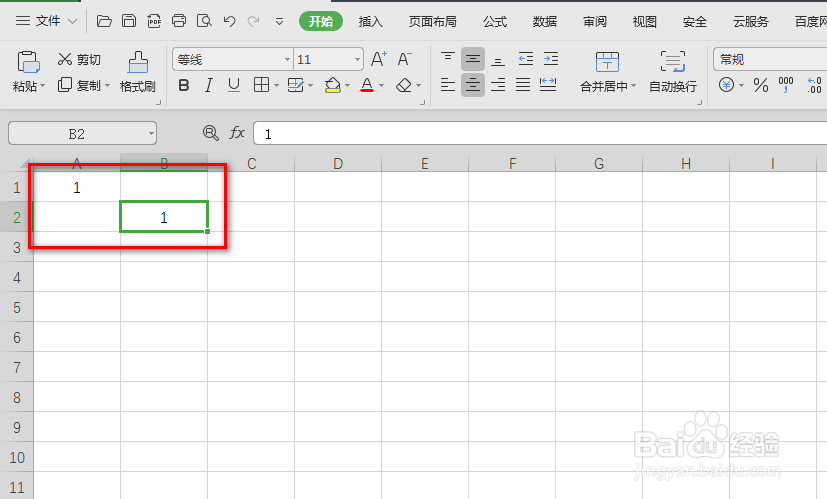This screenshot has width=827, height=499.
Task: Open the font size 11 dropdown
Action: pyautogui.click(x=357, y=60)
